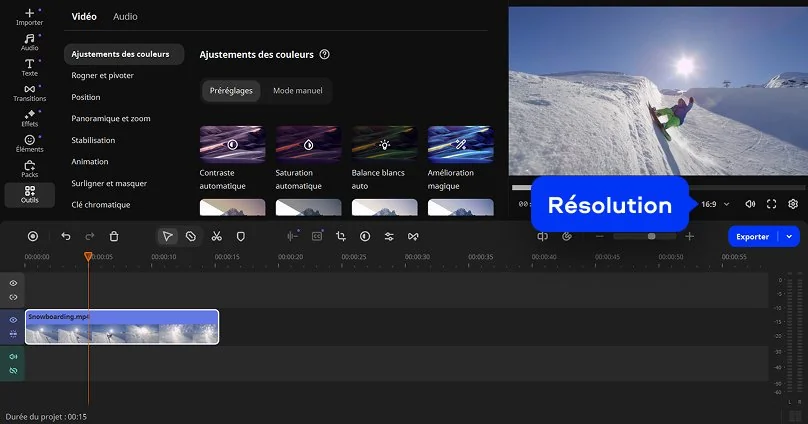Open clip properties sliders icon
Viewport: 808px width, 424px height.
389,236
